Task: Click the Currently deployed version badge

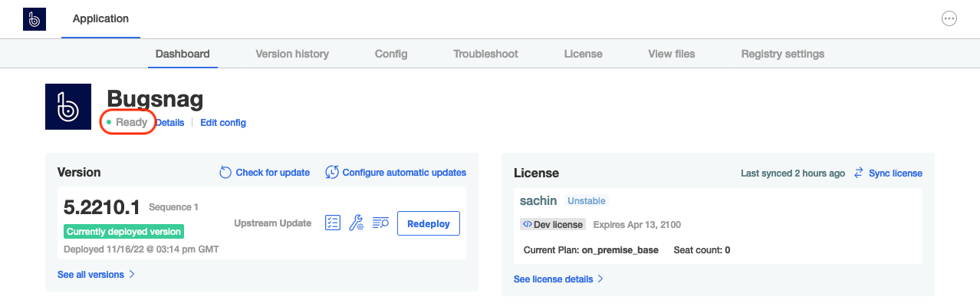Action: pos(123,231)
